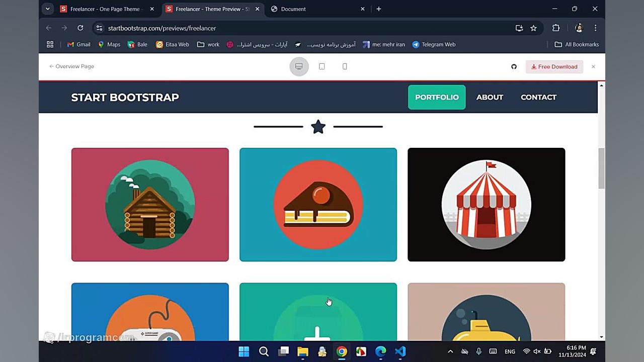Click the scrollbar down arrow
644x362 pixels.
(601, 337)
